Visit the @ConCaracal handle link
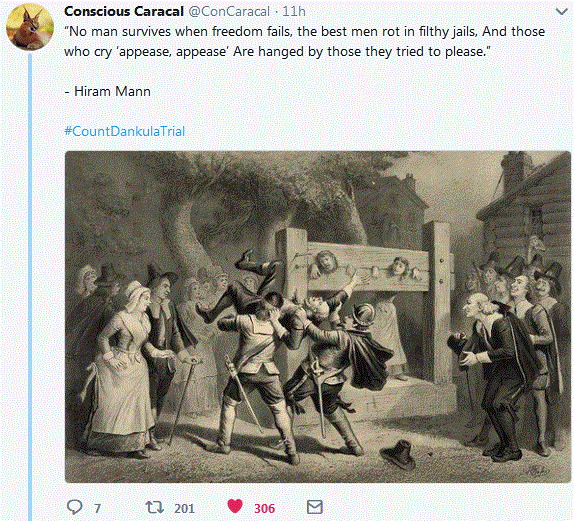574x521 pixels. point(229,11)
